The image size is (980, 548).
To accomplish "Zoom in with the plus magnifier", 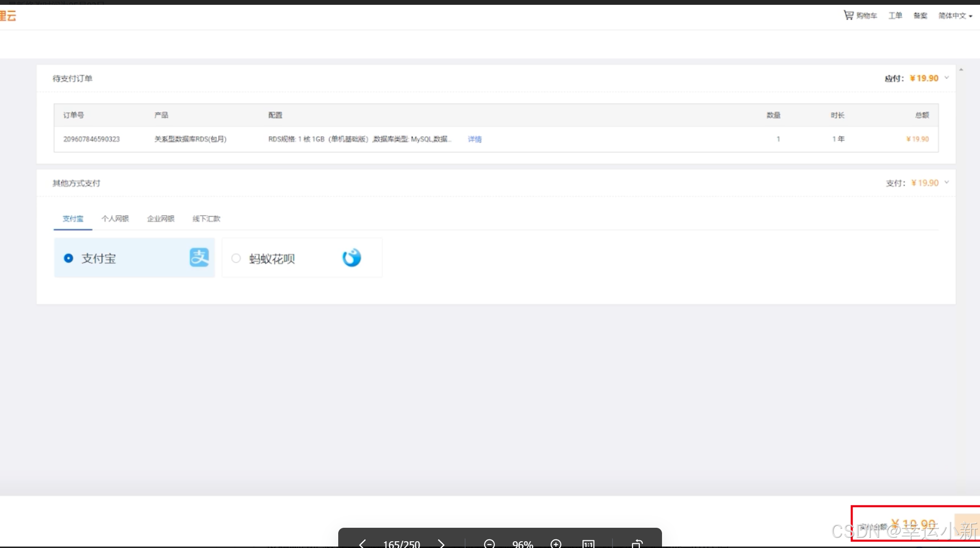I will [556, 544].
